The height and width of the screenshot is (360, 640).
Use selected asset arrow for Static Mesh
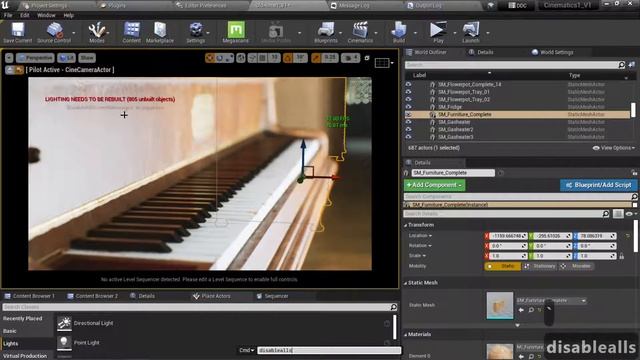521,310
